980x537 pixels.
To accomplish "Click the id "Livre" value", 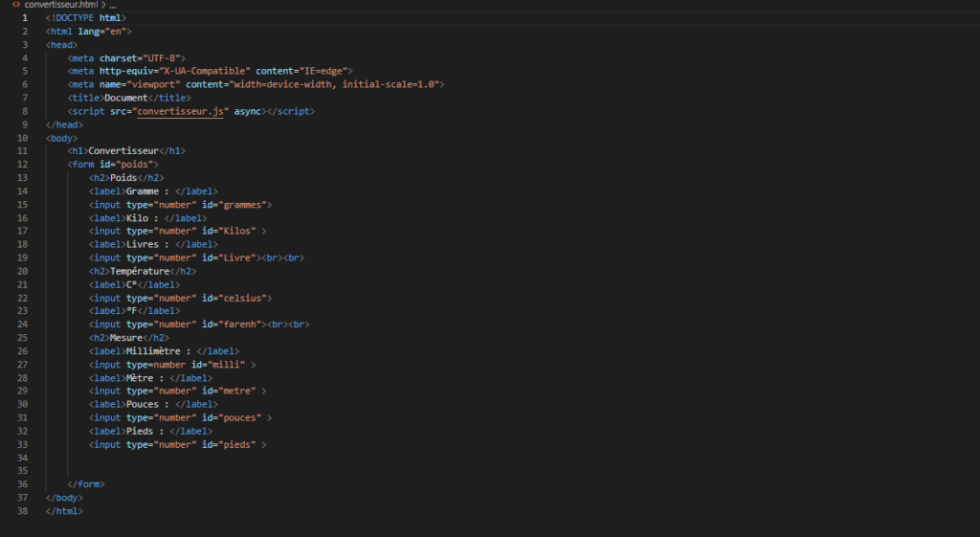I will pos(237,258).
